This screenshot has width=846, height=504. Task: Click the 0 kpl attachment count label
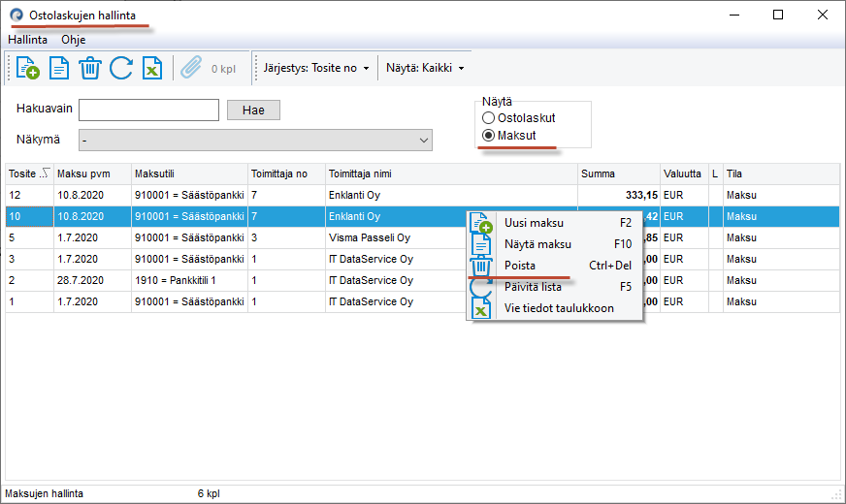click(223, 69)
